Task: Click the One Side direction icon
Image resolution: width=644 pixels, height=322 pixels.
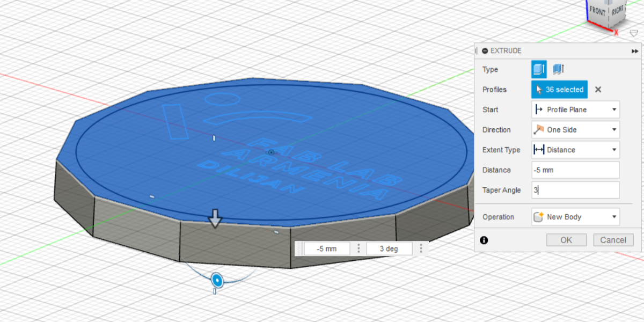Action: (539, 130)
